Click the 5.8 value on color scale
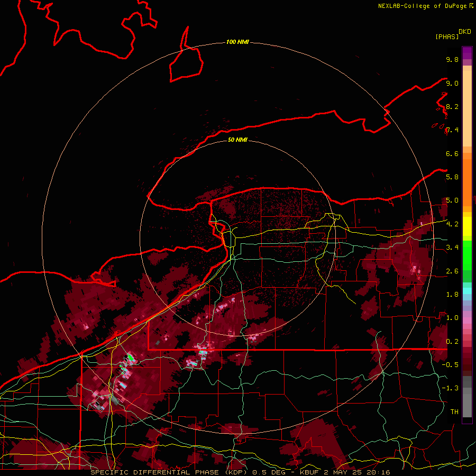This screenshot has width=476, height=476. [x=452, y=177]
